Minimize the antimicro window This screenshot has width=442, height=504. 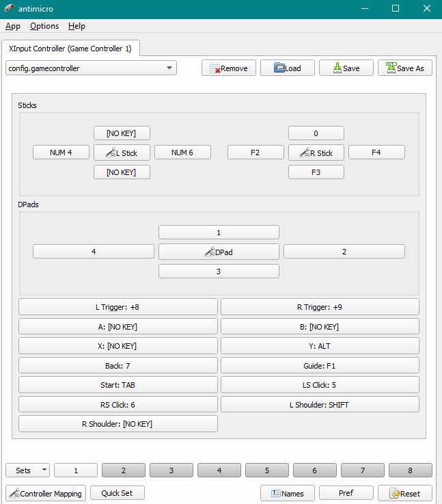pos(365,9)
